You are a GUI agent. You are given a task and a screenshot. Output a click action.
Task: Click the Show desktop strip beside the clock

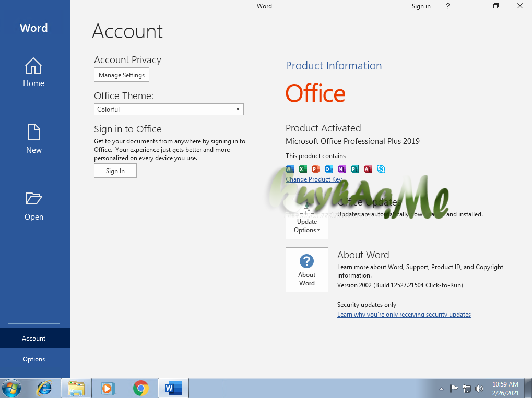tap(529, 389)
